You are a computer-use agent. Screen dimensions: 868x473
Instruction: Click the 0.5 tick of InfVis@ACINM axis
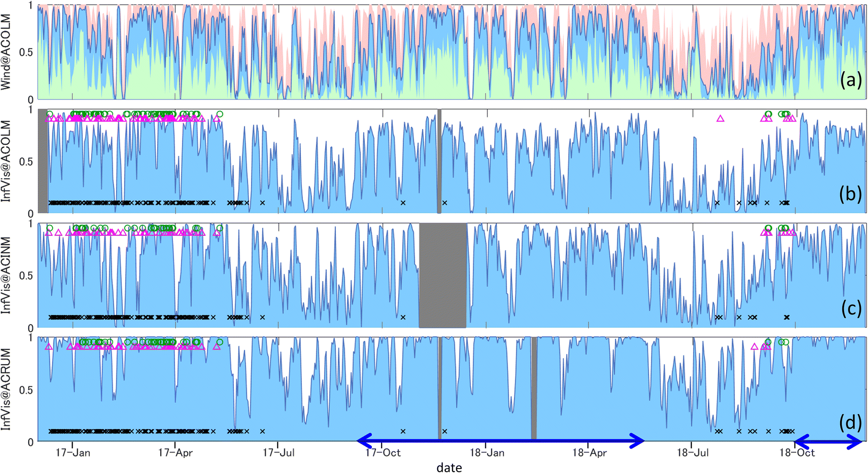(26, 276)
